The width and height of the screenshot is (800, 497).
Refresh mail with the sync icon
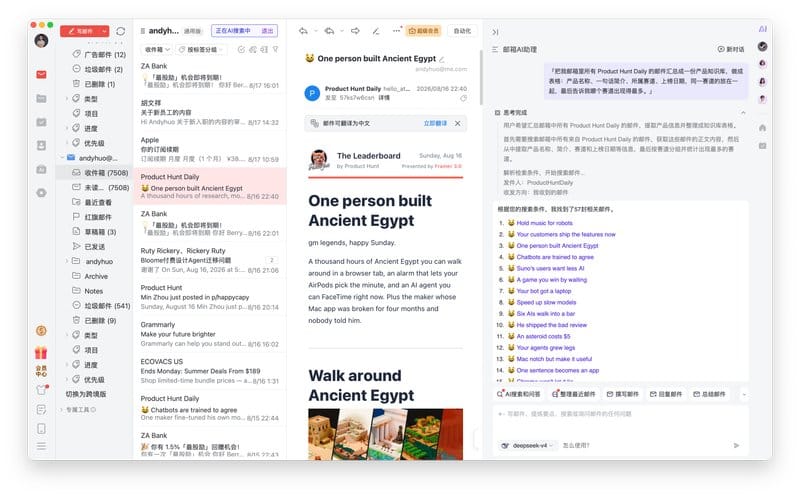(121, 31)
